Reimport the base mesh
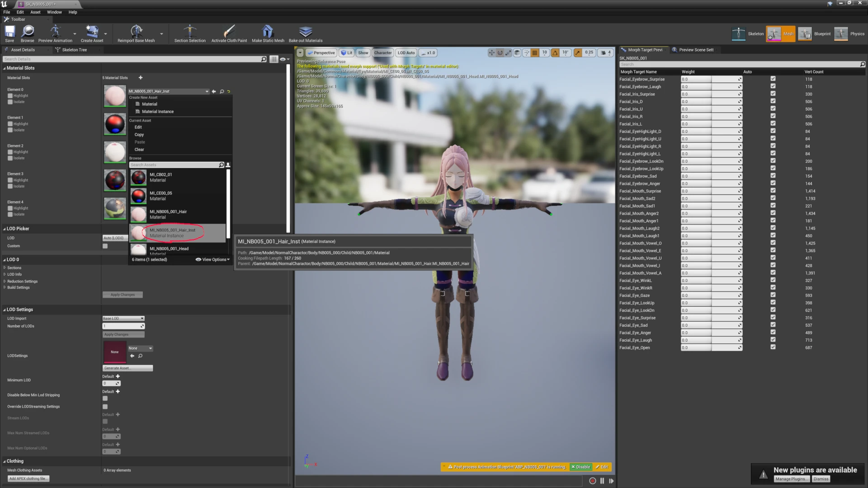868x488 pixels. coord(136,34)
